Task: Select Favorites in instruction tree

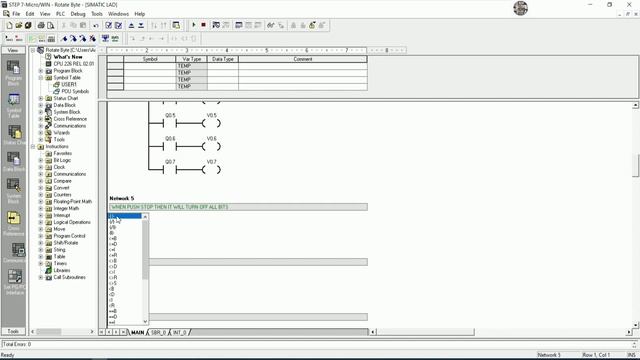Action: [x=62, y=153]
